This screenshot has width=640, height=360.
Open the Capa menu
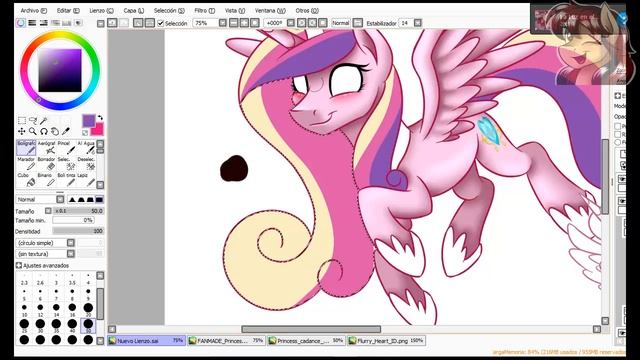(133, 10)
